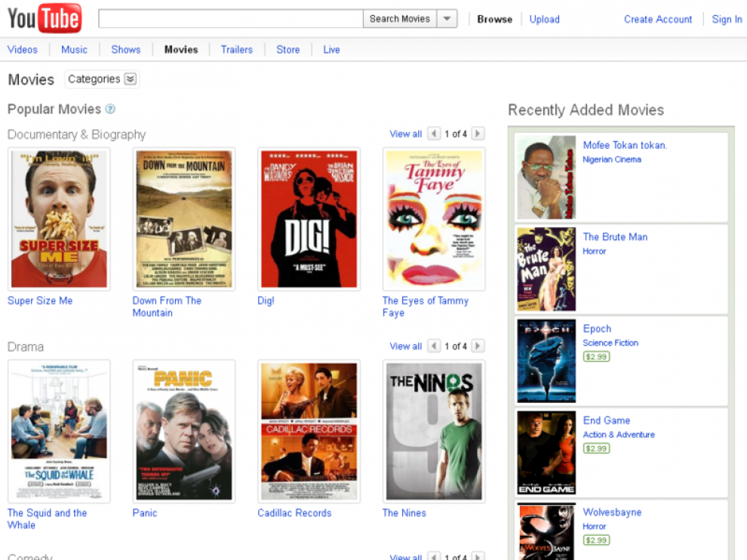
Task: Click the Horror link under Wolvesbayne
Action: click(595, 526)
